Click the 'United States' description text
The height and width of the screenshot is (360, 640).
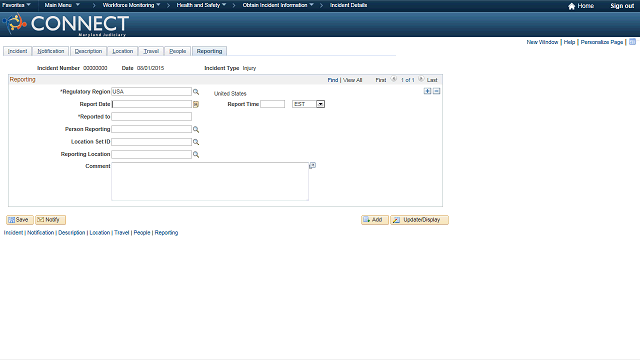click(x=230, y=93)
